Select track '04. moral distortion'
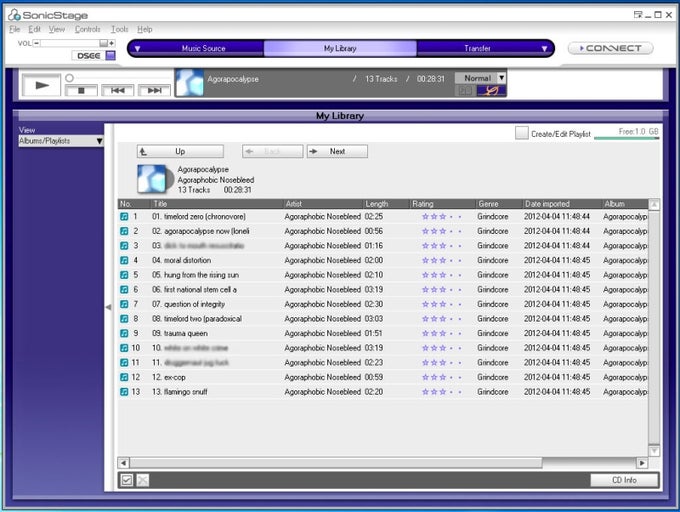The image size is (680, 512). coord(383,260)
